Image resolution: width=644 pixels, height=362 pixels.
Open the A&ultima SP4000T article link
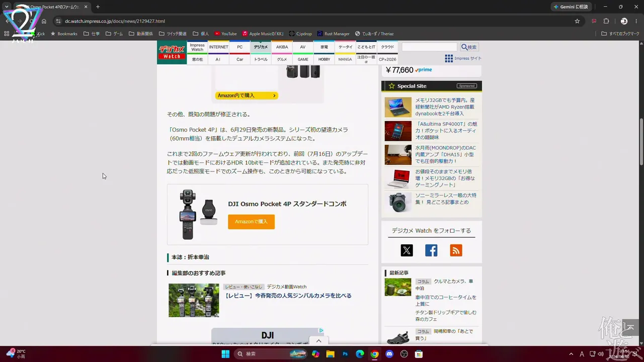coord(446,131)
